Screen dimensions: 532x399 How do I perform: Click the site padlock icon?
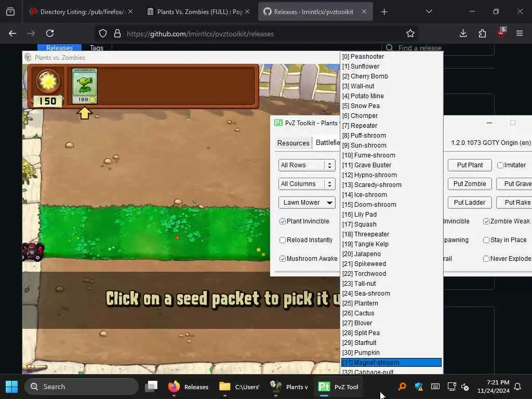117,33
